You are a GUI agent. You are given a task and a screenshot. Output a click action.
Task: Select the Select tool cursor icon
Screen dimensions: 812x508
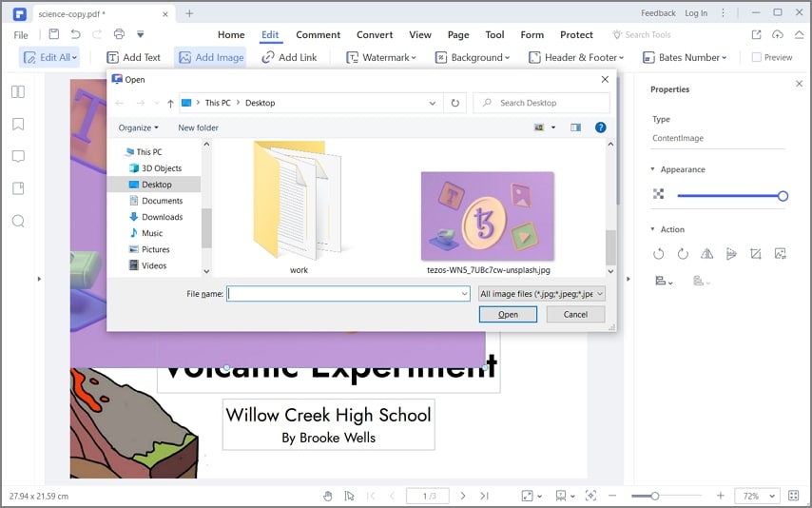[x=349, y=496]
